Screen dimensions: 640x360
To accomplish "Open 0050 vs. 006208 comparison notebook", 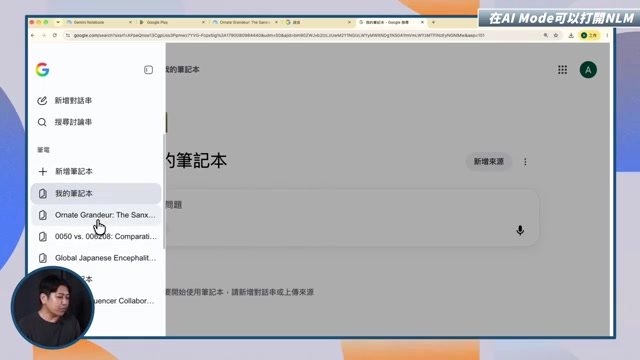I will pyautogui.click(x=96, y=237).
